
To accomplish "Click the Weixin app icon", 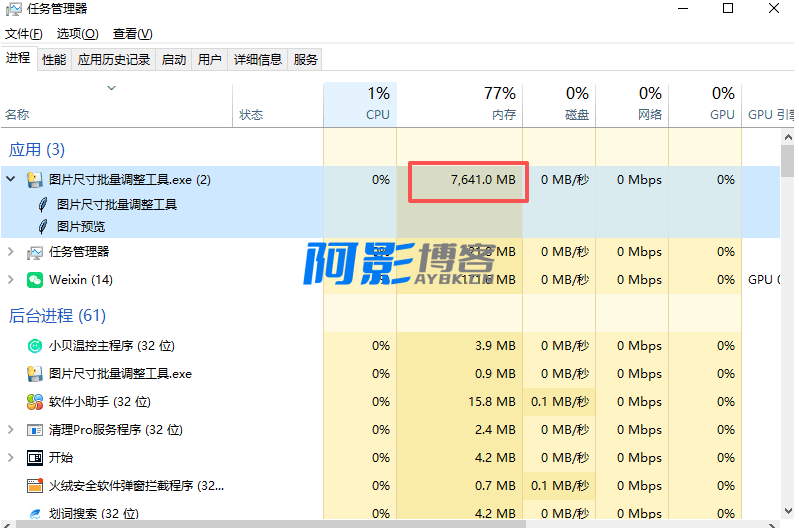I will pyautogui.click(x=35, y=280).
